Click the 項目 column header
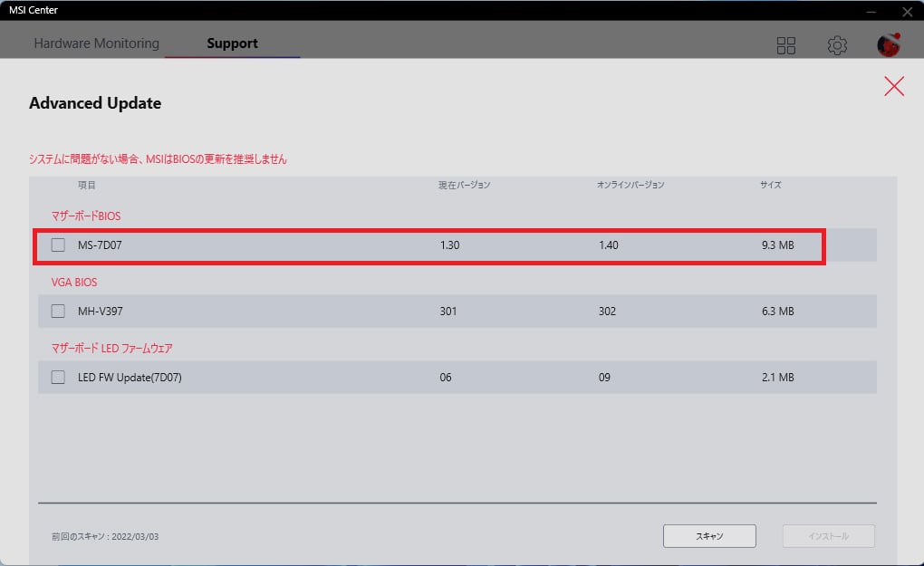Screen dimensions: 924x566 coord(87,185)
